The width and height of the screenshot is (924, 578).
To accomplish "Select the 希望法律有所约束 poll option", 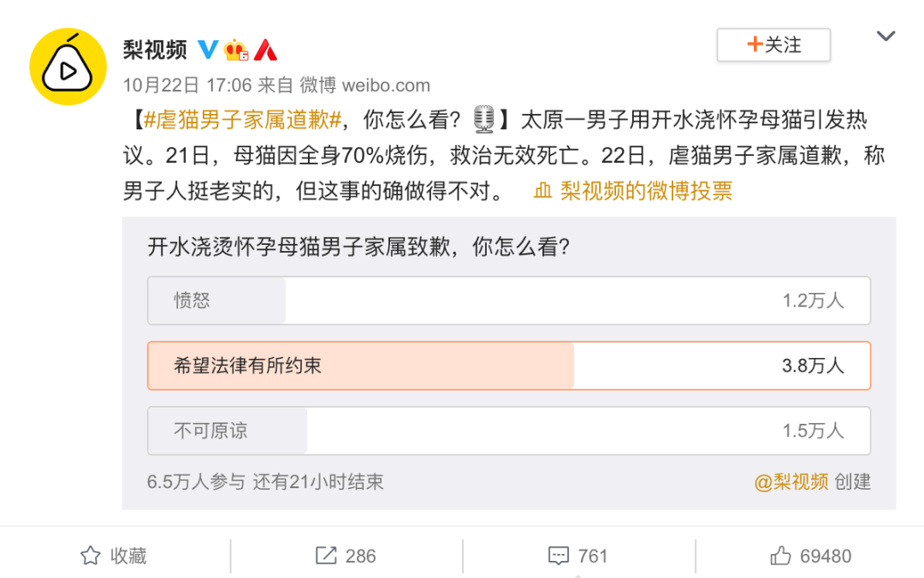I will [x=509, y=366].
